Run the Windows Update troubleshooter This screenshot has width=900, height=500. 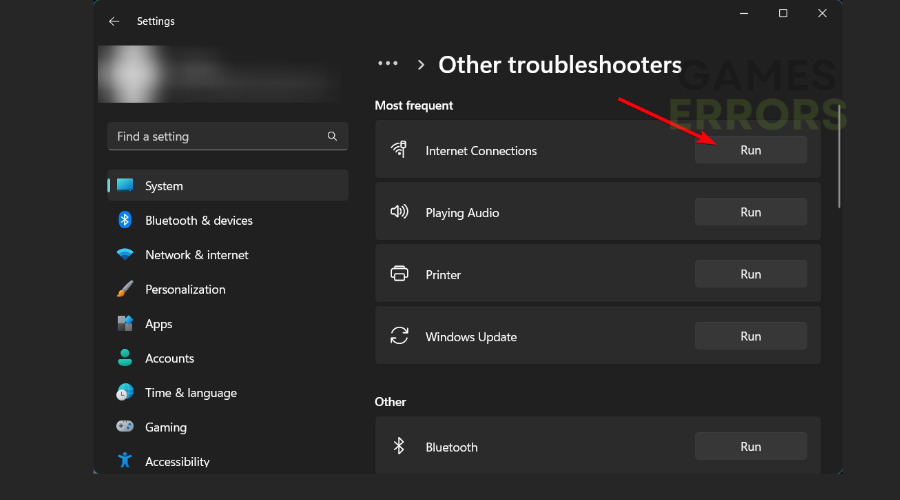pos(750,336)
